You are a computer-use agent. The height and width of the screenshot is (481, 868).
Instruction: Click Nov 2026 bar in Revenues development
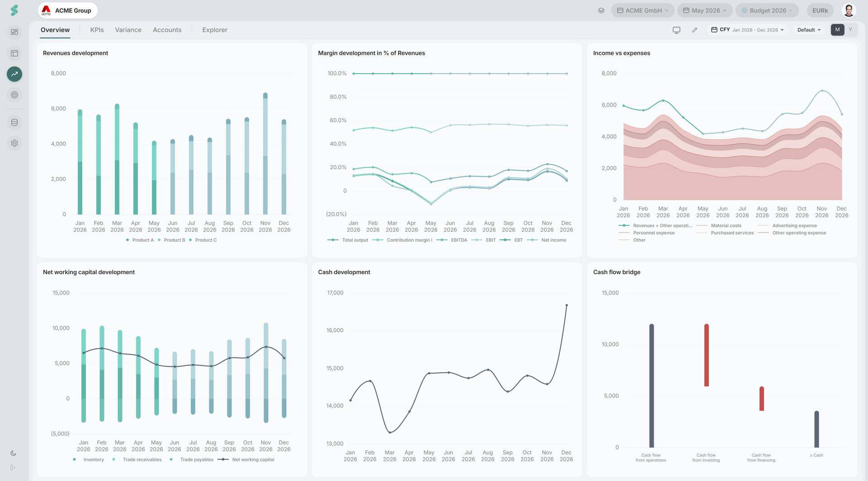click(x=265, y=154)
